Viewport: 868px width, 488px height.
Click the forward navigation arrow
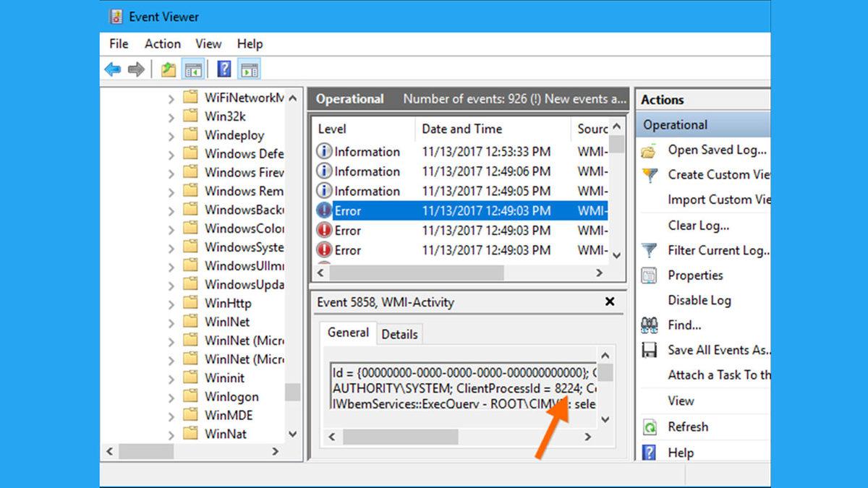[x=137, y=69]
